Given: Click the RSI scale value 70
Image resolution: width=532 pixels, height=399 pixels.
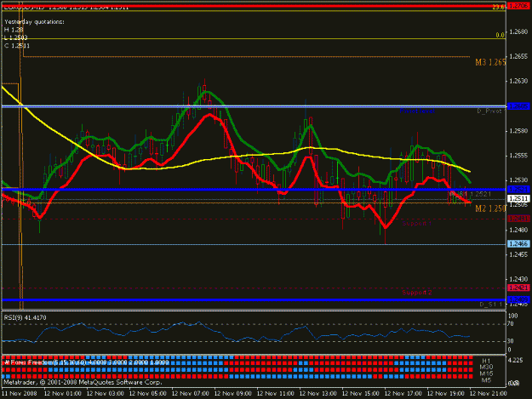Looking at the screenshot, I should (512, 324).
